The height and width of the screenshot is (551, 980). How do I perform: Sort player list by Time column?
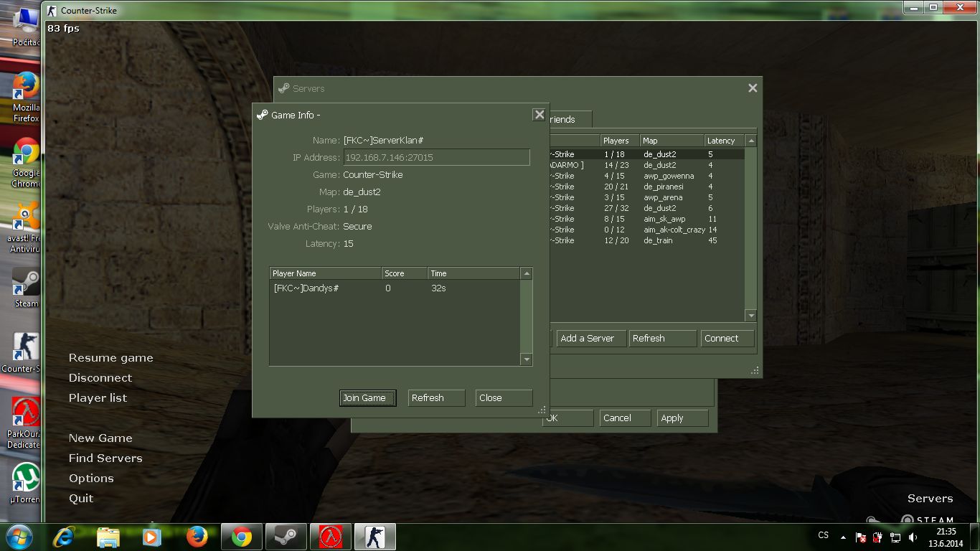[x=473, y=273]
